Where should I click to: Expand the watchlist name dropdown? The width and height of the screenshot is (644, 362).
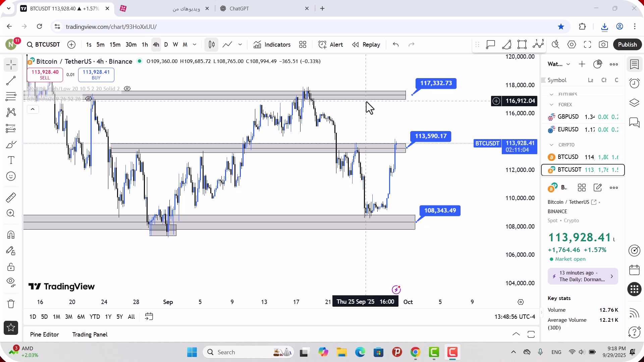568,64
